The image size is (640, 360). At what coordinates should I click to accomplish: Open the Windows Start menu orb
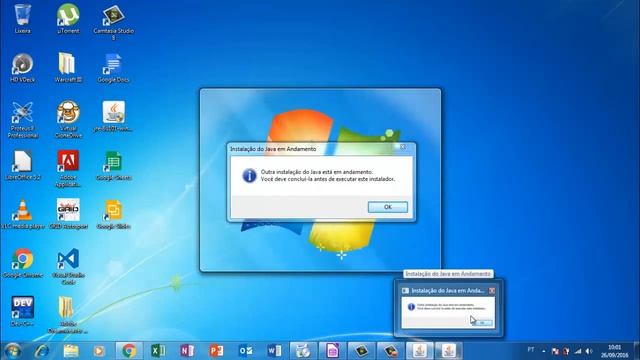(x=12, y=351)
